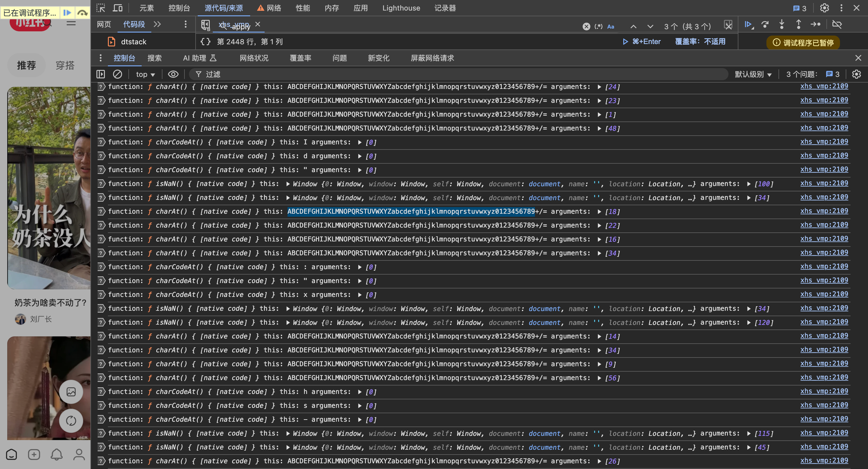Open the first xhs_vmp:2109 source link

pyautogui.click(x=824, y=86)
